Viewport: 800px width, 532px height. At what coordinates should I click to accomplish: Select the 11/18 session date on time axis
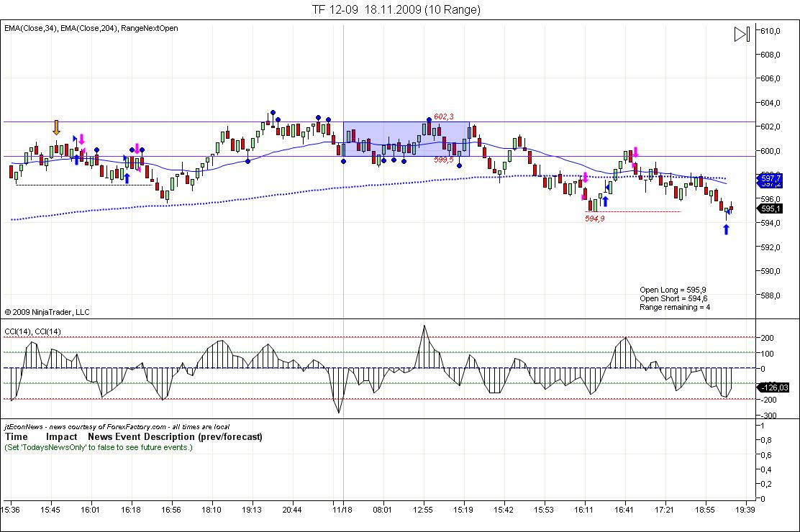(x=342, y=510)
